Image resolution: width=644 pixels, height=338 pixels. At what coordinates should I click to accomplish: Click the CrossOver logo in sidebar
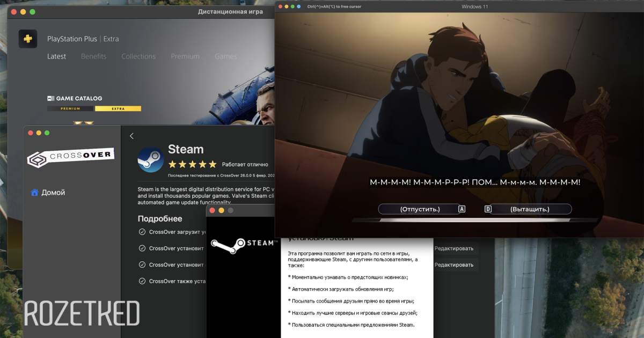tap(70, 157)
